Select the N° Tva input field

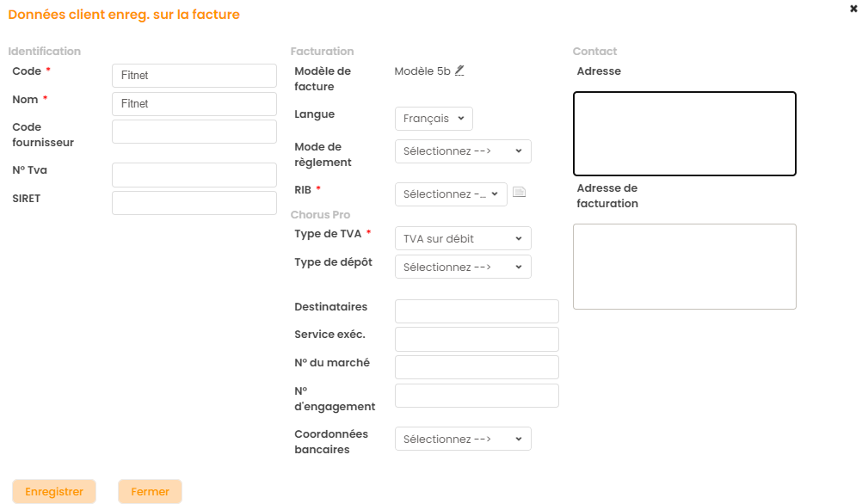coord(194,175)
